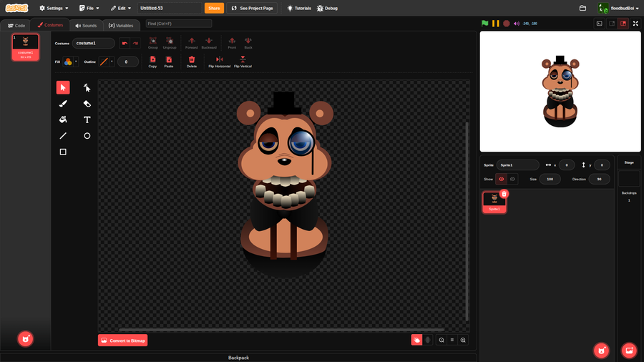Enter full screen stage mode
The image size is (644, 362).
(x=635, y=24)
